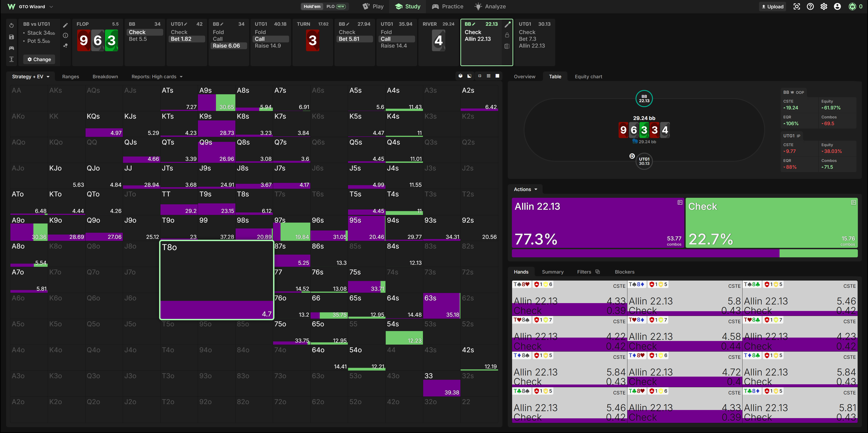Click the collapse height icon in sidebar

point(12,59)
